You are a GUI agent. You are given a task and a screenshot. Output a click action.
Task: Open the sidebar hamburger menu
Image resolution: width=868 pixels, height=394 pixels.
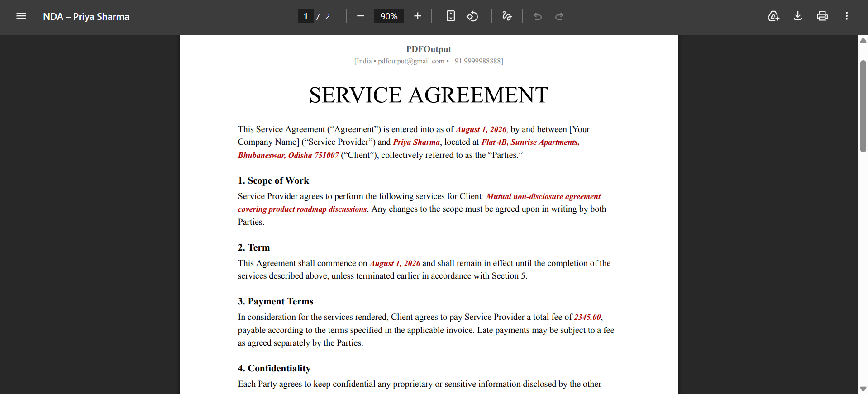click(x=21, y=16)
